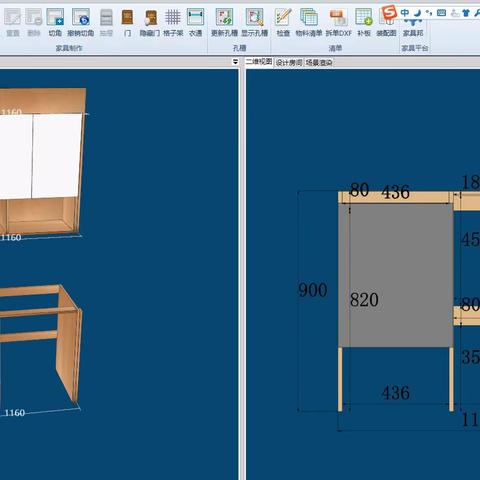Screen dimensions: 480x480
Task: Open the Sogou soft keyboard icon
Action: (441, 13)
